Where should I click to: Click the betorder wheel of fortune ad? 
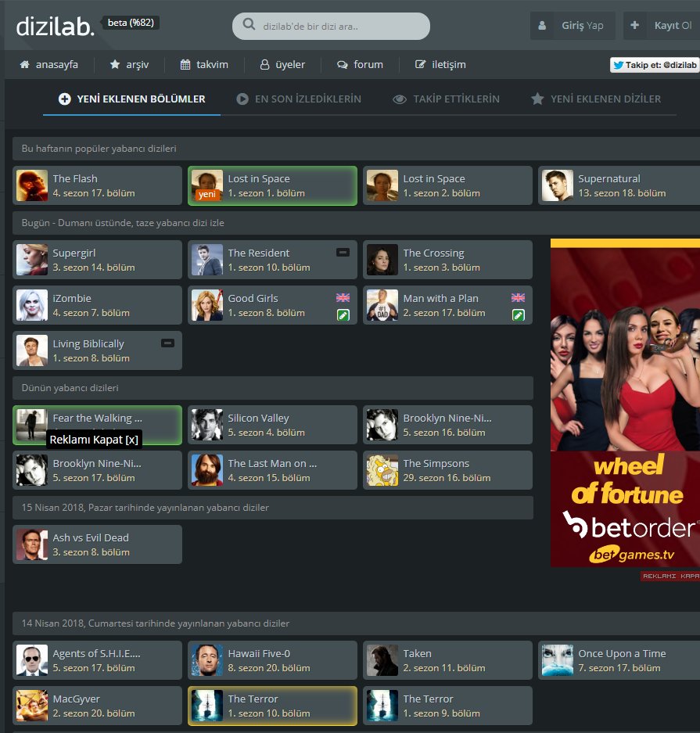coord(625,403)
